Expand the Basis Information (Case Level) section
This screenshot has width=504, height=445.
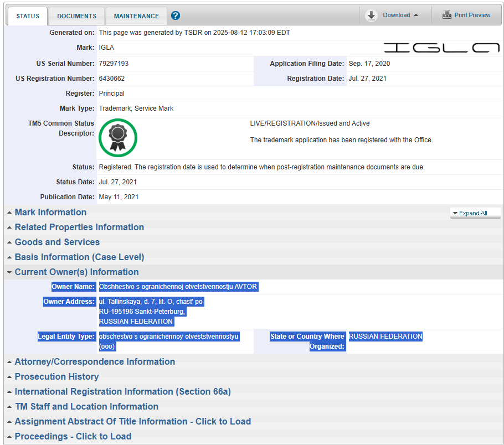pyautogui.click(x=79, y=257)
